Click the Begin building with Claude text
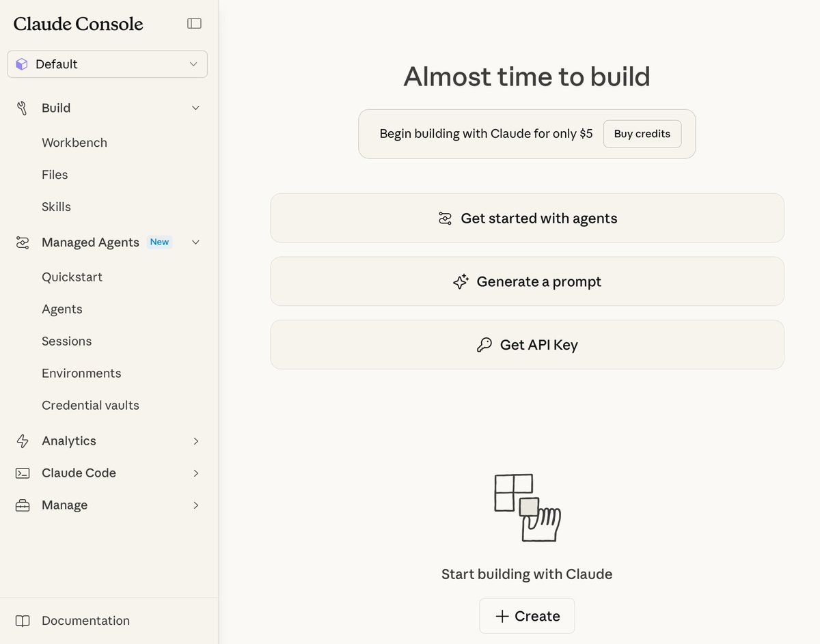 tap(486, 134)
